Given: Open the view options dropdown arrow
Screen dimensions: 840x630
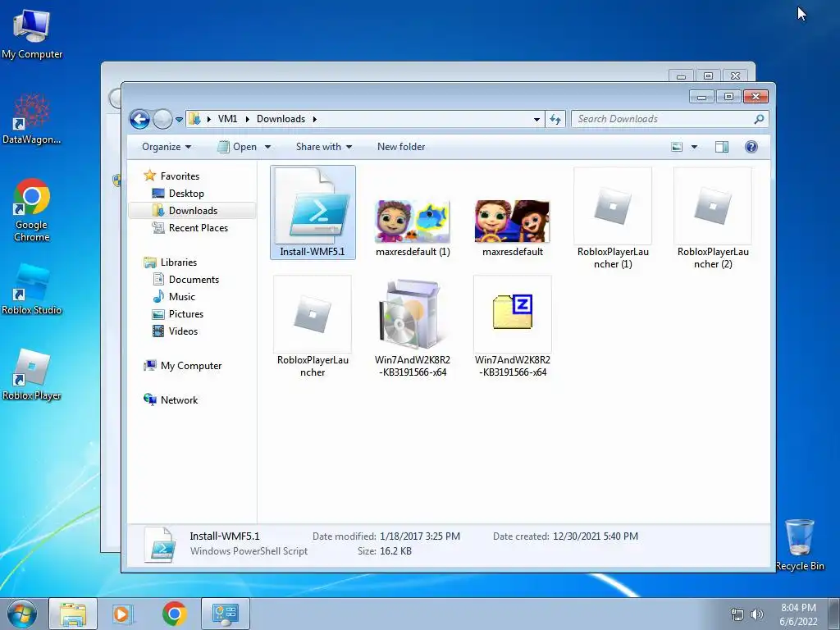Looking at the screenshot, I should pyautogui.click(x=694, y=147).
